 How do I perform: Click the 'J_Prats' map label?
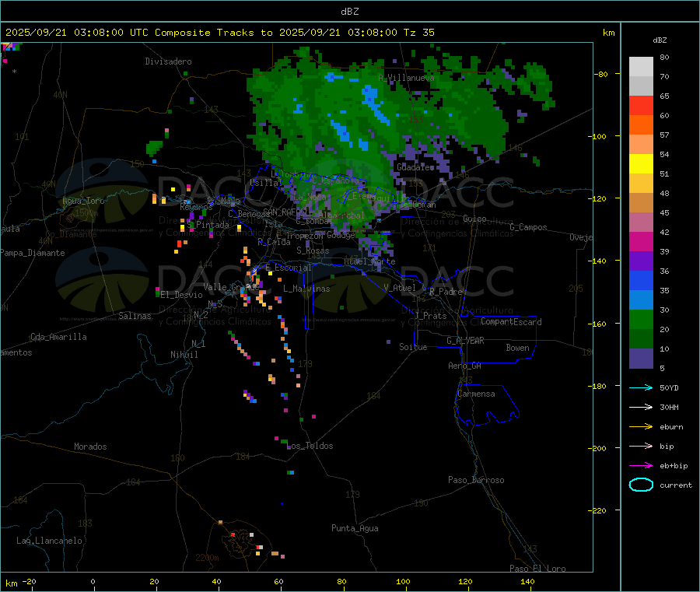[x=430, y=316]
